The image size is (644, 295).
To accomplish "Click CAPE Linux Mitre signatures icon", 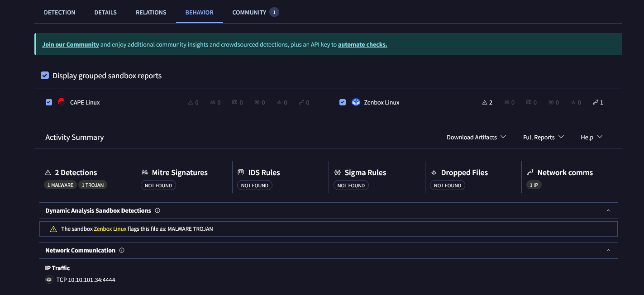I will [x=213, y=103].
